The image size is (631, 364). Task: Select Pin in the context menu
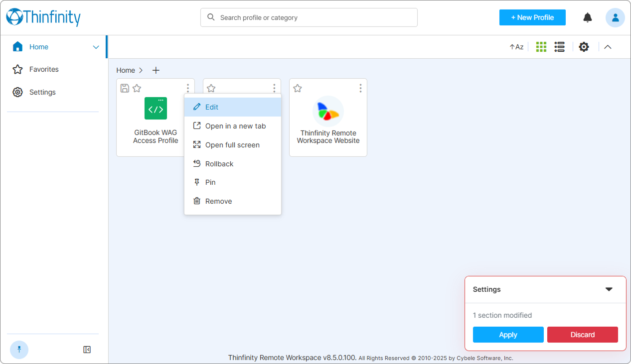[233, 182]
